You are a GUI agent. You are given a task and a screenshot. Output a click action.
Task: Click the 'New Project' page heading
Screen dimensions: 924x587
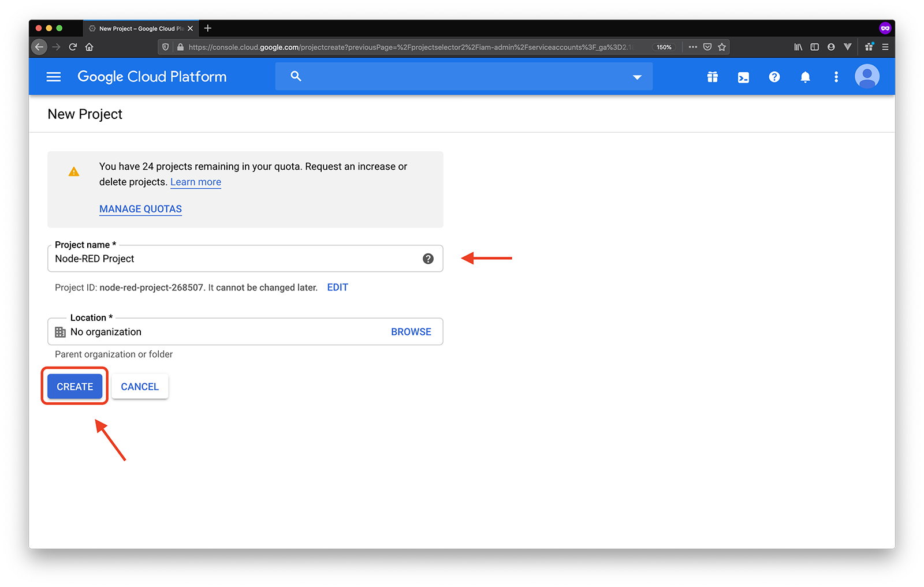85,114
